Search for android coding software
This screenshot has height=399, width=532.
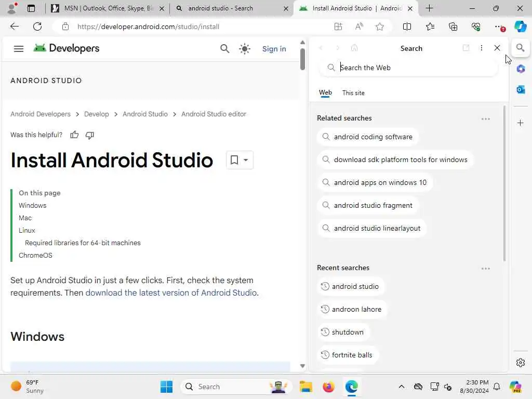368,137
